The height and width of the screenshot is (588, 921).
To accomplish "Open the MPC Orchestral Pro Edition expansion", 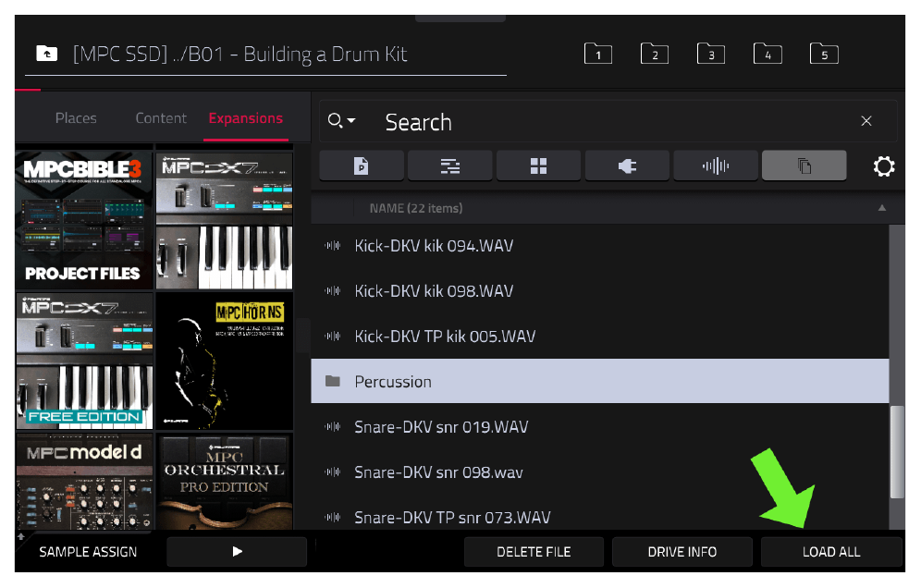I will point(225,482).
